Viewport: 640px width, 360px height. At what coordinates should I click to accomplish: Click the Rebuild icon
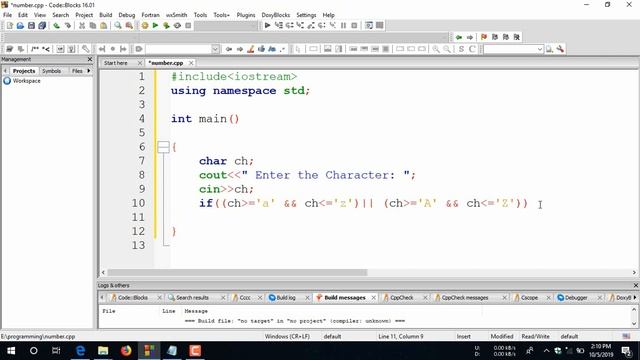coord(177,26)
